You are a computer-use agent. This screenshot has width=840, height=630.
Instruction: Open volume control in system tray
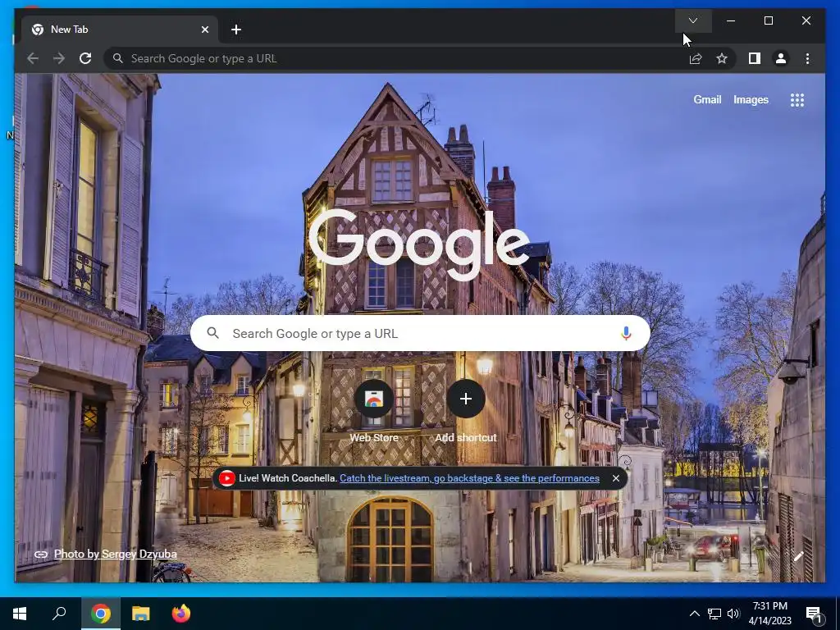point(733,614)
